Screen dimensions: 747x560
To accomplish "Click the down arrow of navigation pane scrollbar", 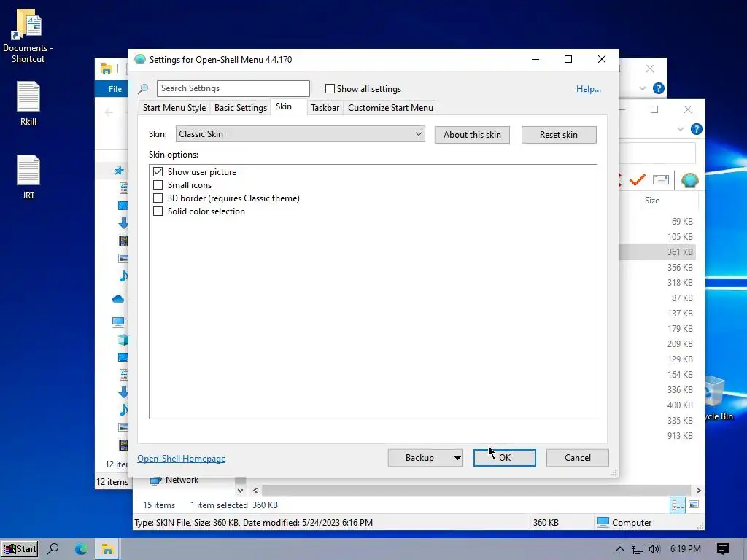I will pos(240,490).
